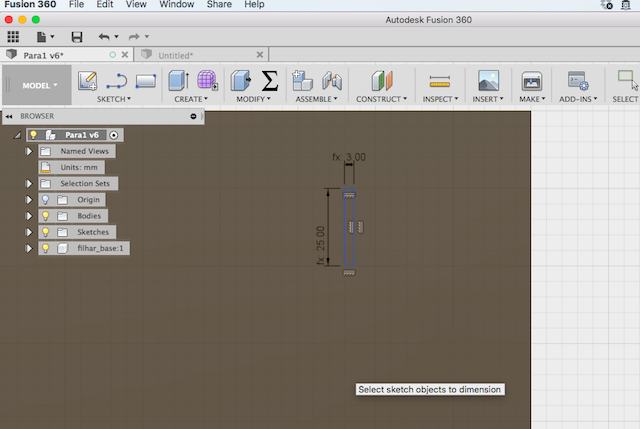
Task: Close the Untitled* tab
Action: click(x=260, y=55)
